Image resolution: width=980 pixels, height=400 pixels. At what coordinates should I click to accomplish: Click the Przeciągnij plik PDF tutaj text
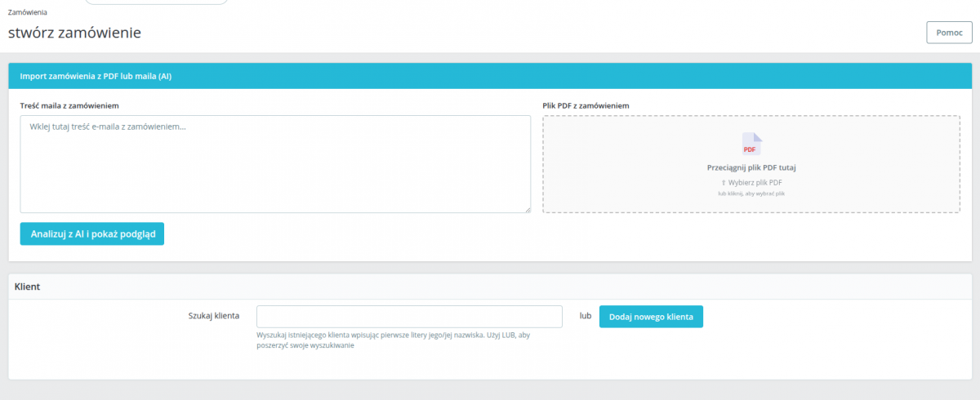click(x=751, y=167)
